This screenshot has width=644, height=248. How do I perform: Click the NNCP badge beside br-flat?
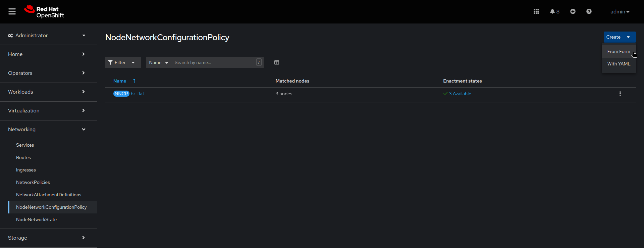pyautogui.click(x=121, y=94)
